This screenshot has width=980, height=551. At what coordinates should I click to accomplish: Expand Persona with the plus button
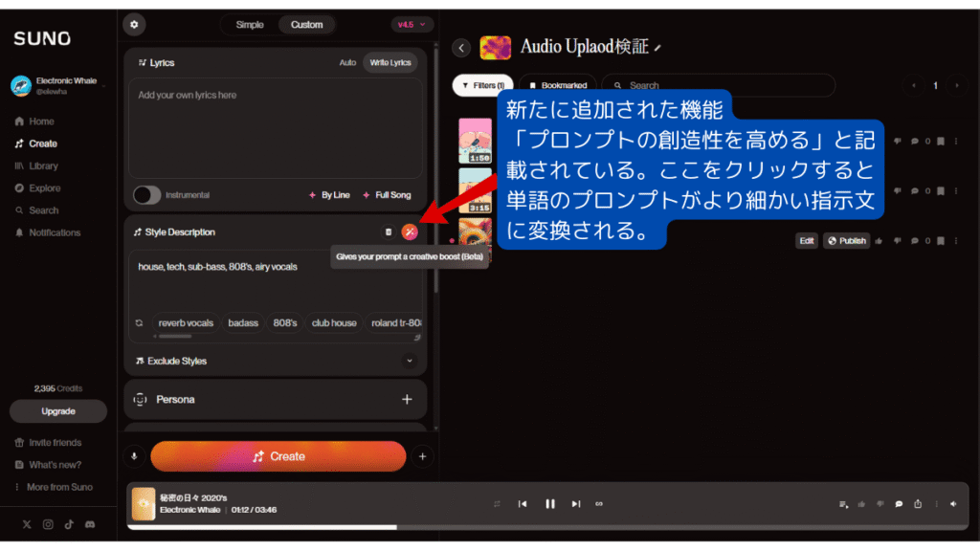407,399
